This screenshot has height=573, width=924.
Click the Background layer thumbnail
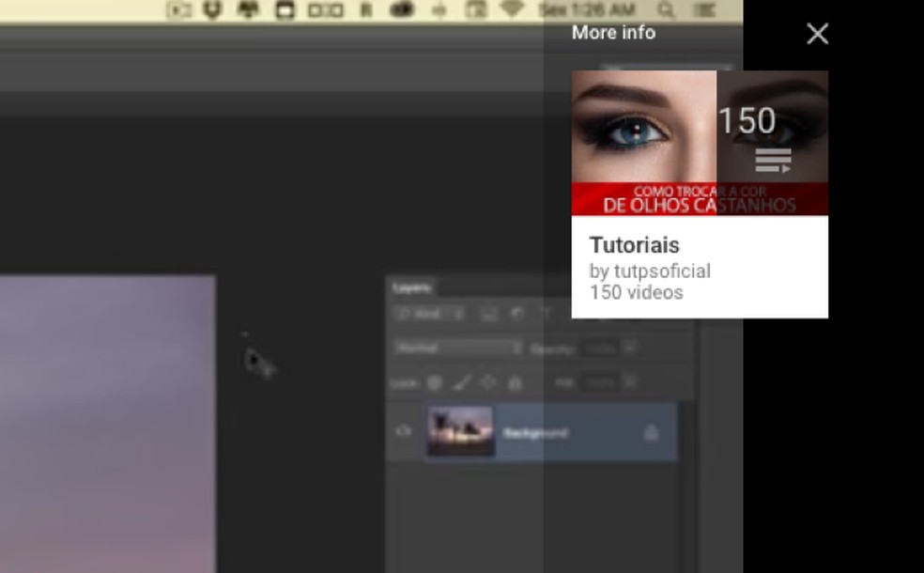[462, 429]
